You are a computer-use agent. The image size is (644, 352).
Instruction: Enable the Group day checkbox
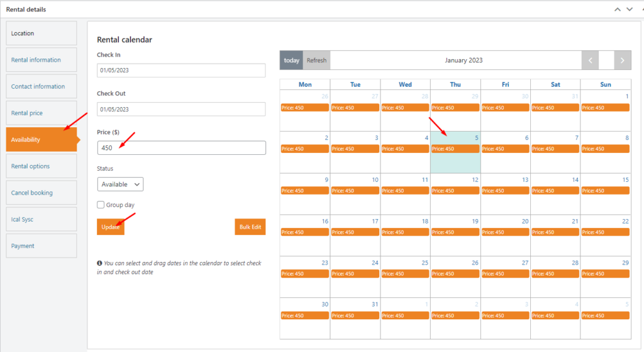coord(101,205)
